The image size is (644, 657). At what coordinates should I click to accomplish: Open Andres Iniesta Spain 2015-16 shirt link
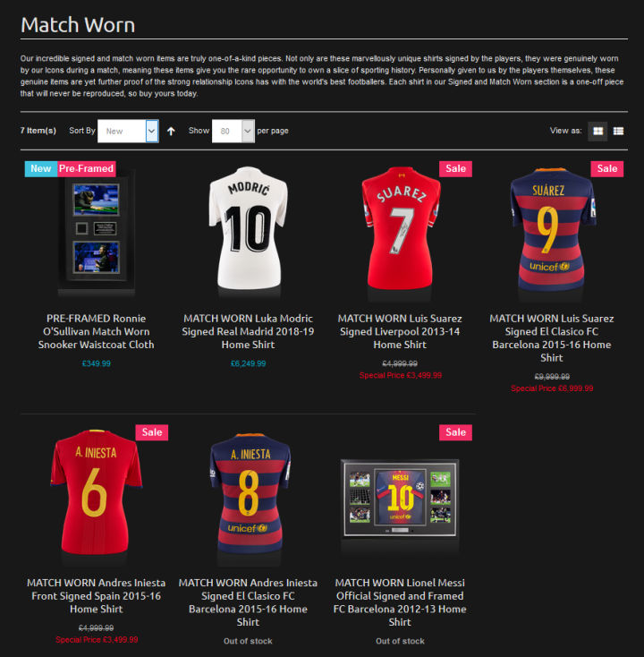point(97,596)
